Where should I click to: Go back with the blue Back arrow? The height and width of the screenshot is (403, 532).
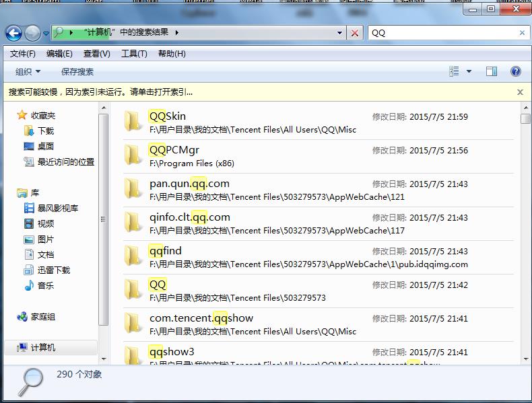pos(13,33)
